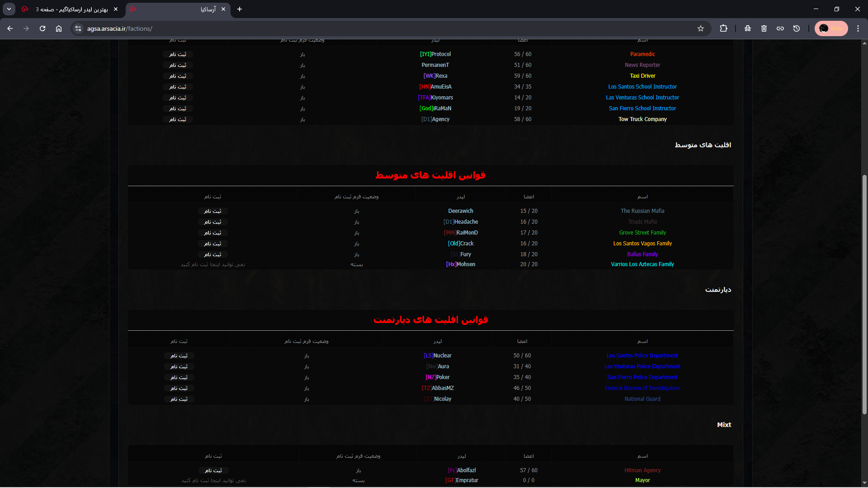Register for National Guard
Viewport: 868px width, 488px height.
179,399
